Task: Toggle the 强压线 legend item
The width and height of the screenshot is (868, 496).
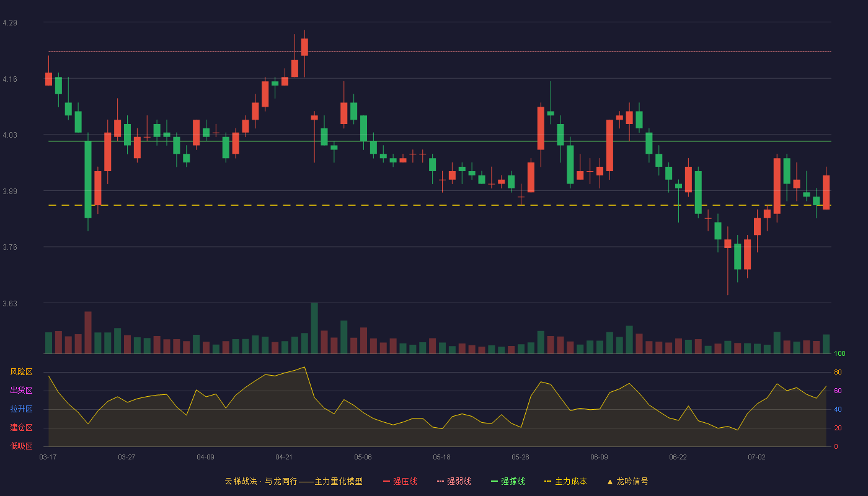Action: [400, 481]
